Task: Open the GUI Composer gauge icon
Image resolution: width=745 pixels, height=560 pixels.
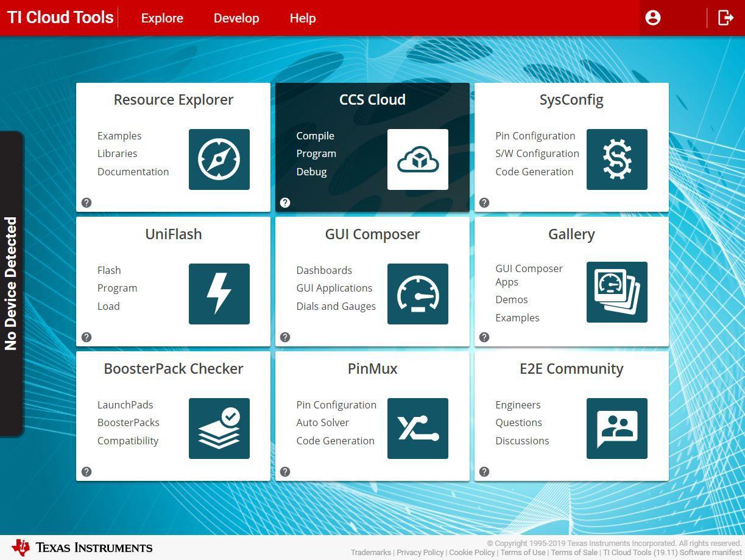Action: click(418, 294)
